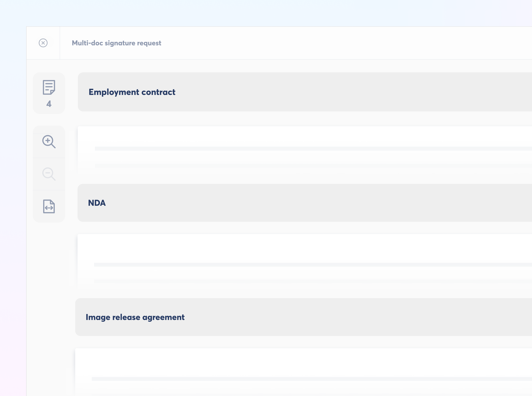Viewport: 532px width, 396px height.
Task: Zoom in with the magnifier plus icon
Action: click(49, 142)
